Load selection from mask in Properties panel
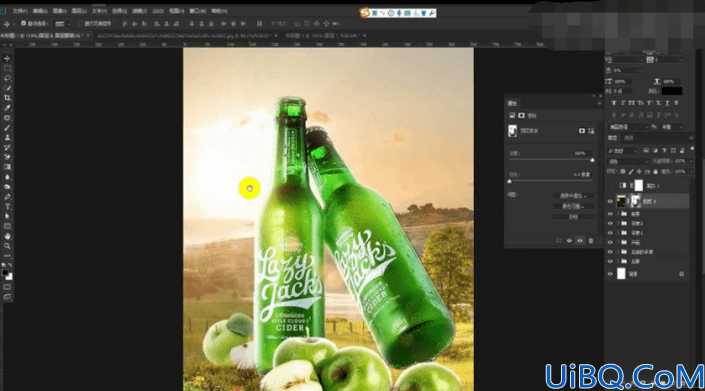 [558, 241]
